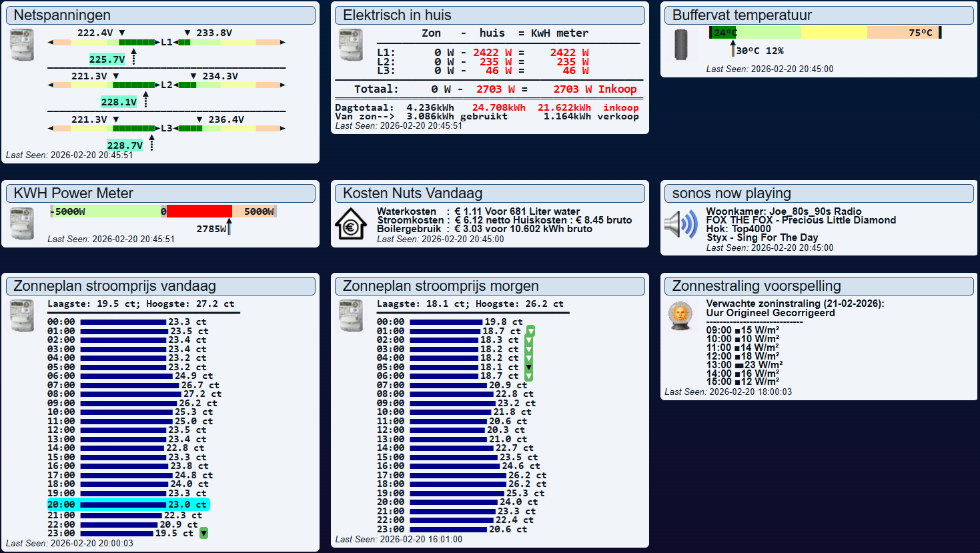Click the KWH Power Meter device icon
980x553 pixels.
pyautogui.click(x=21, y=223)
